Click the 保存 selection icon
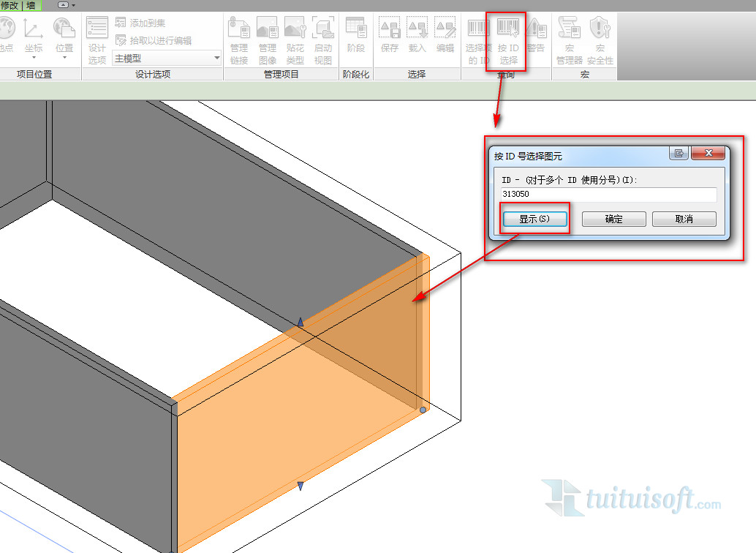 390,35
